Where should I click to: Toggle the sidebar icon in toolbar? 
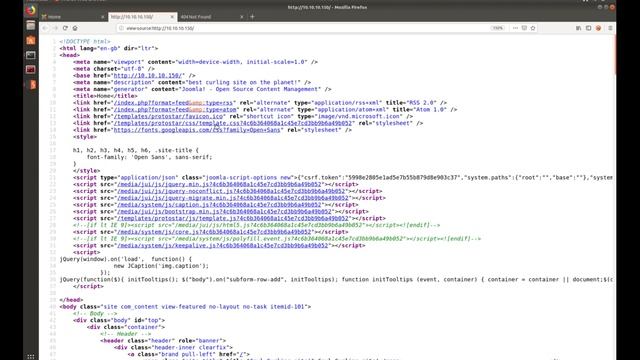click(x=589, y=28)
